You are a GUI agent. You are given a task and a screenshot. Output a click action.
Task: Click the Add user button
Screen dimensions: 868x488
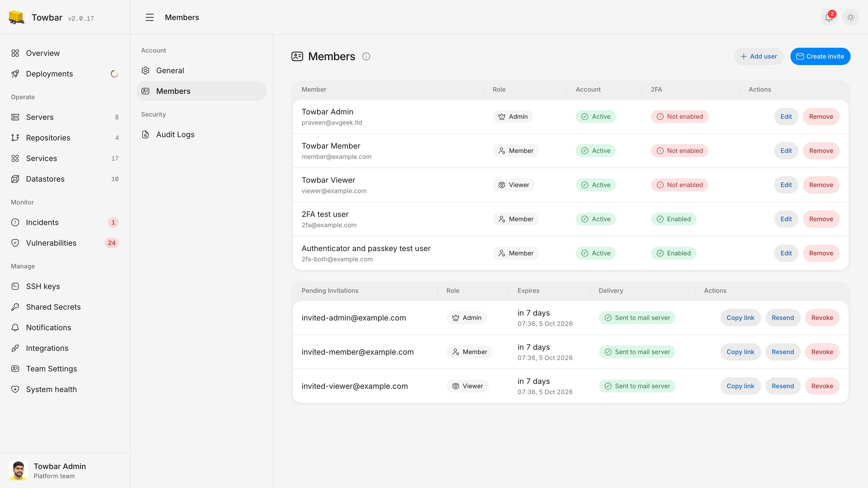click(758, 56)
